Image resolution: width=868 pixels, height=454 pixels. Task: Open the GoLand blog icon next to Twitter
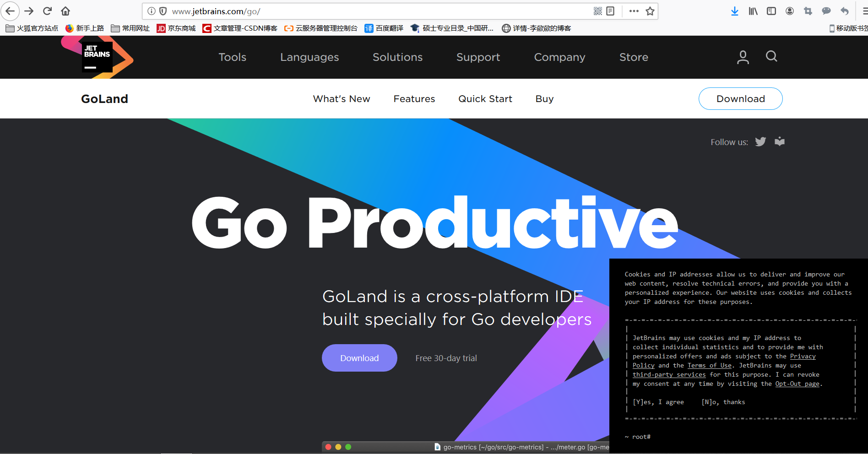point(779,141)
